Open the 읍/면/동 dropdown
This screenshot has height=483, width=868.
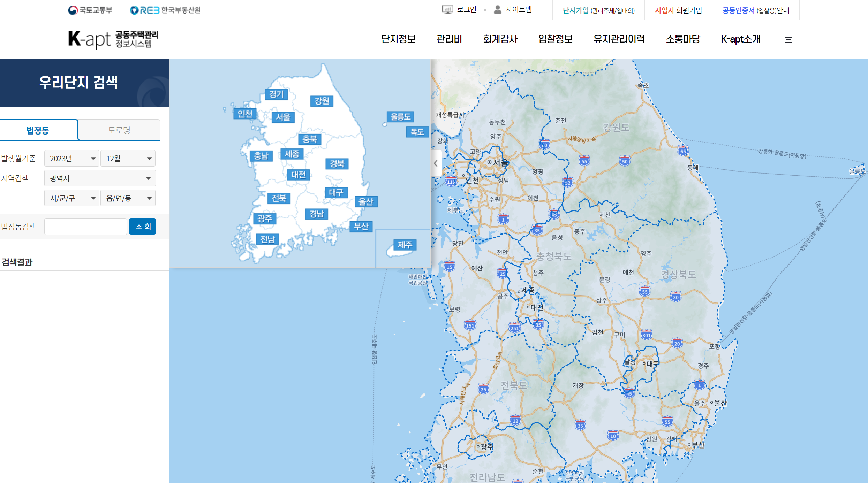128,198
